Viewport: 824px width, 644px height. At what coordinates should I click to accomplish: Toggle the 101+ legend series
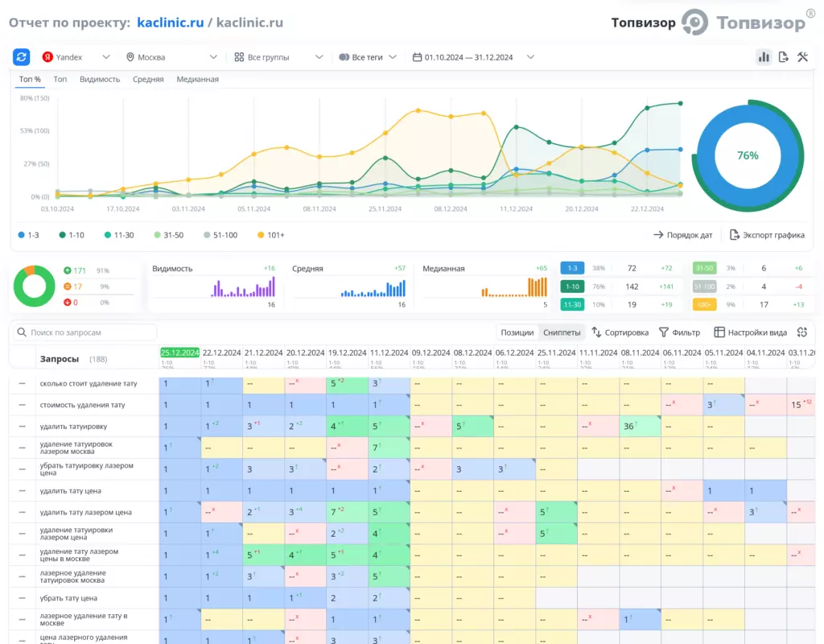270,235
